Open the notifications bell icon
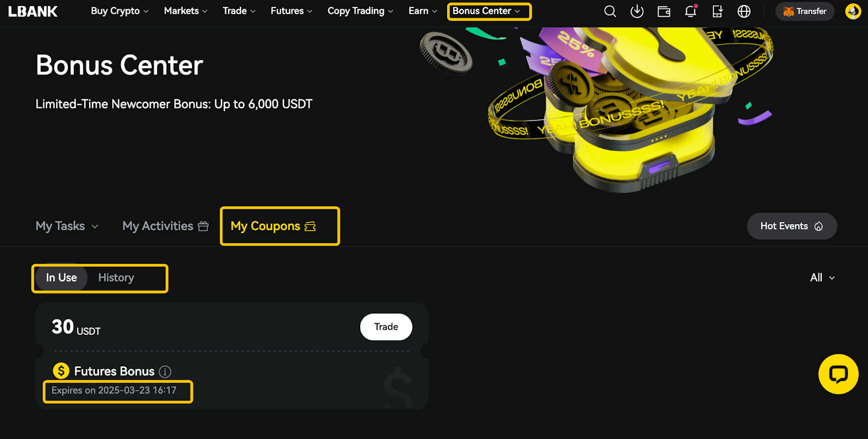The width and height of the screenshot is (868, 439). pos(691,11)
